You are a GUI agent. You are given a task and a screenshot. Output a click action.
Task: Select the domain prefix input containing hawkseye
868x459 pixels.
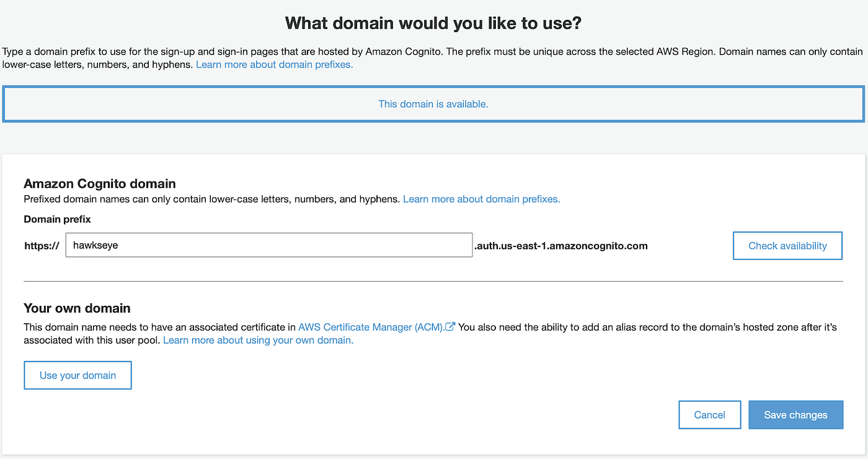click(x=270, y=245)
